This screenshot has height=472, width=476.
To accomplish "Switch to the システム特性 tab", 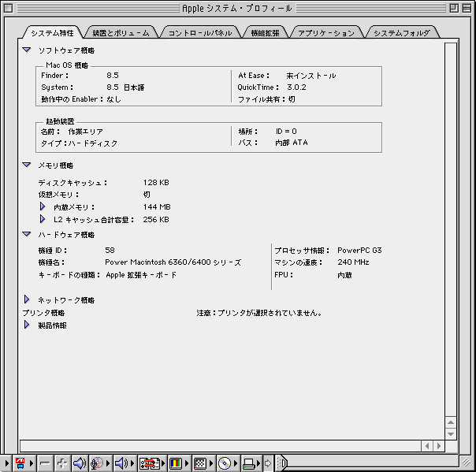I will 52,33.
